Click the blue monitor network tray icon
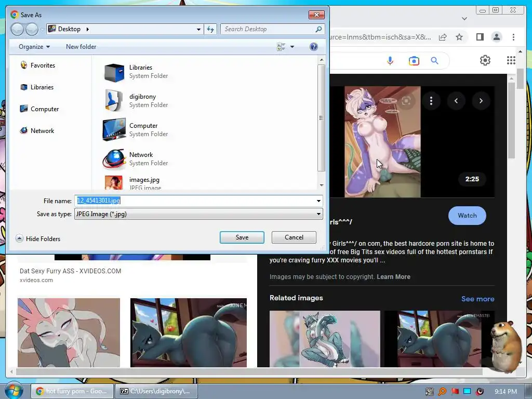Viewport: 532px width, 399px height. tap(467, 392)
